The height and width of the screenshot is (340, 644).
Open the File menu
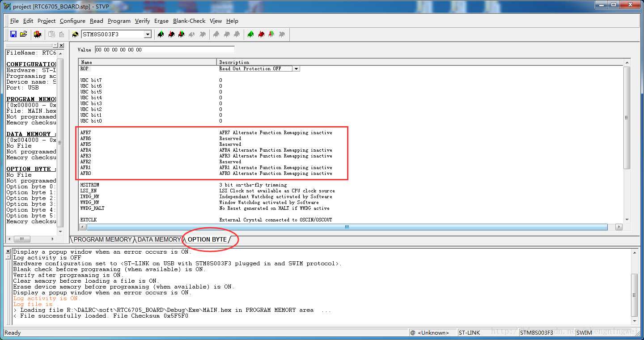(x=14, y=21)
